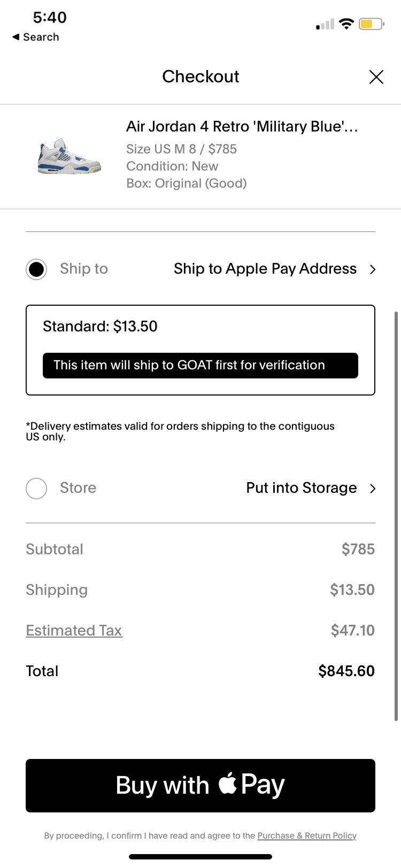Open Ship to Apple Pay Address options
401x868 pixels.
tap(265, 269)
